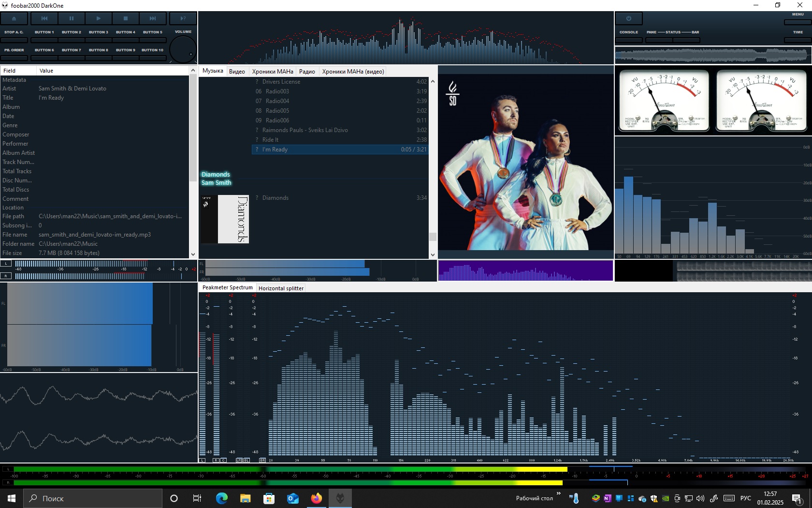Play a random track
812x508 pixels.
183,18
